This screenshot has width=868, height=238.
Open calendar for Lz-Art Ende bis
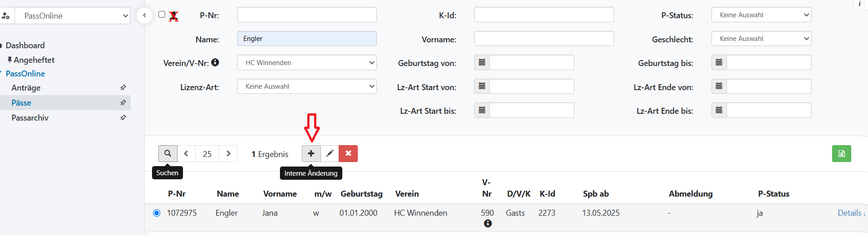(x=719, y=110)
